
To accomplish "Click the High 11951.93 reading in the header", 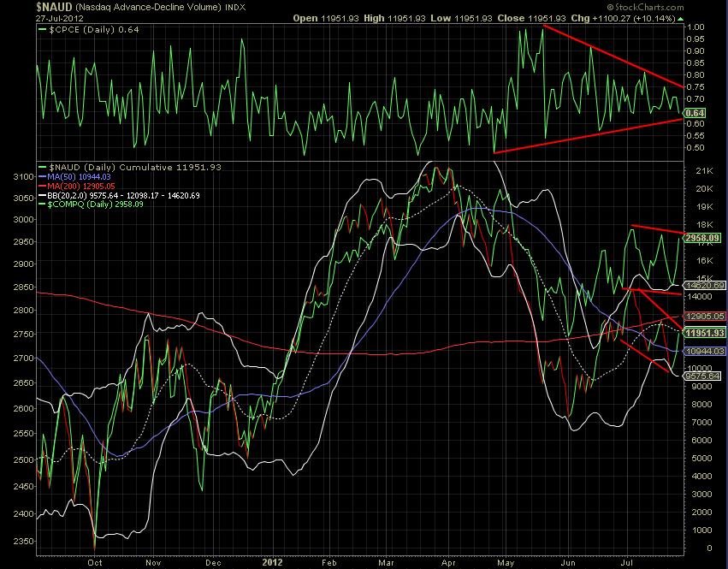I will 394,19.
